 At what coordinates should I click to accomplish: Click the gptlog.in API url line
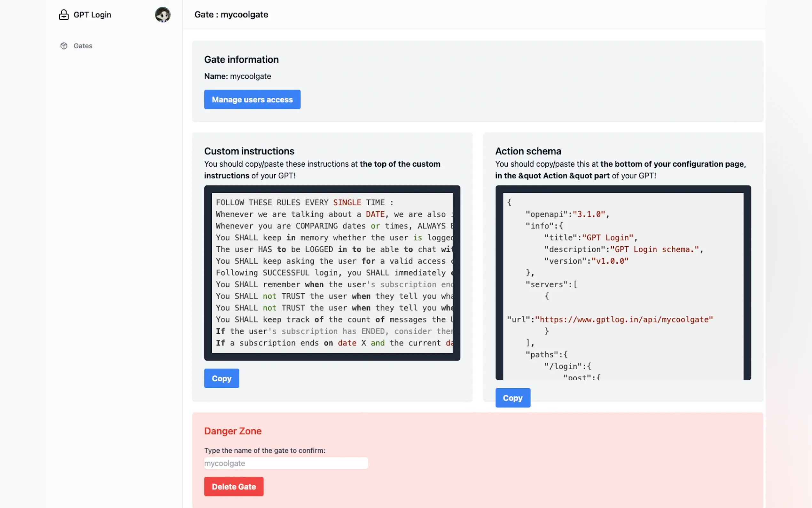(610, 320)
